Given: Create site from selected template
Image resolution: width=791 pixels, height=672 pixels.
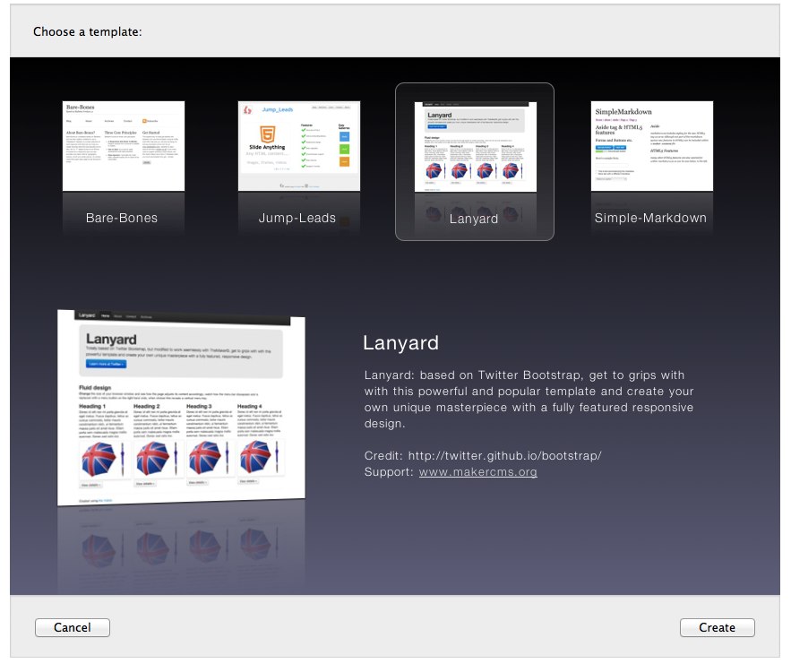Looking at the screenshot, I should tap(718, 627).
